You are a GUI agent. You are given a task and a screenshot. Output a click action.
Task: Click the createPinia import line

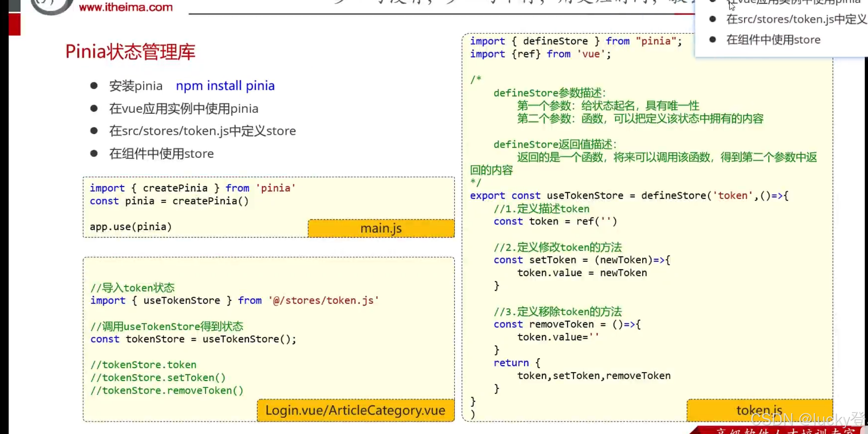192,188
